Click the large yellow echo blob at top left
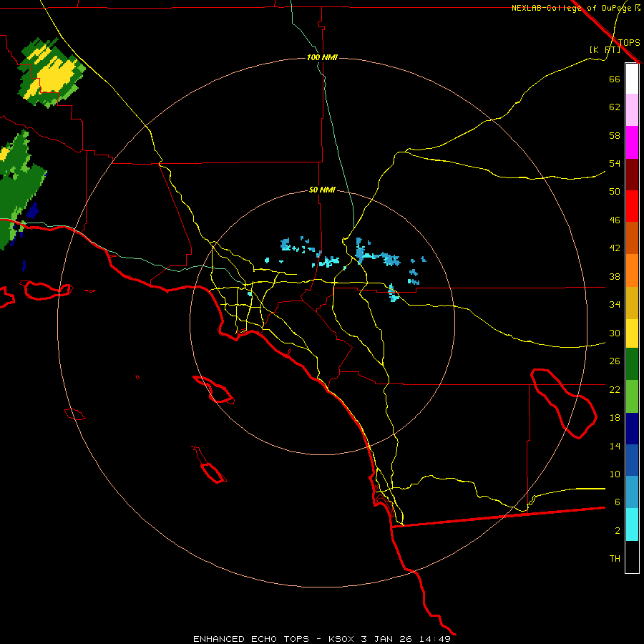This screenshot has height=644, width=644. coord(54,76)
